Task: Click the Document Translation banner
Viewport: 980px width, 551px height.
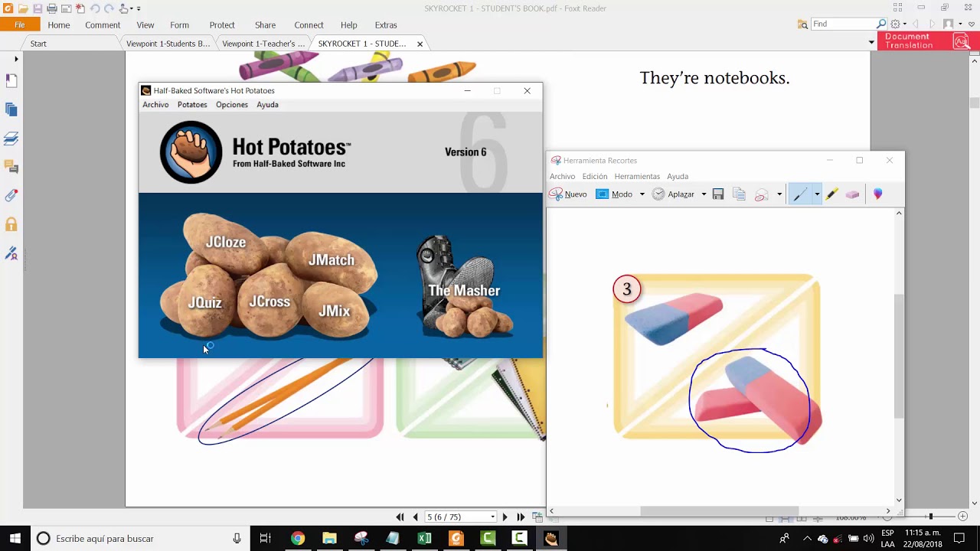Action: point(927,41)
